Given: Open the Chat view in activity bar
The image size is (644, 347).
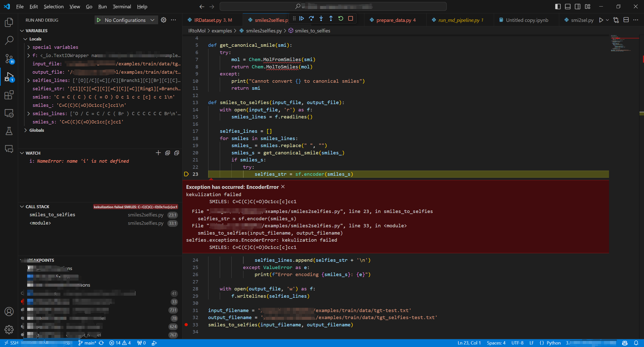Looking at the screenshot, I should [9, 149].
